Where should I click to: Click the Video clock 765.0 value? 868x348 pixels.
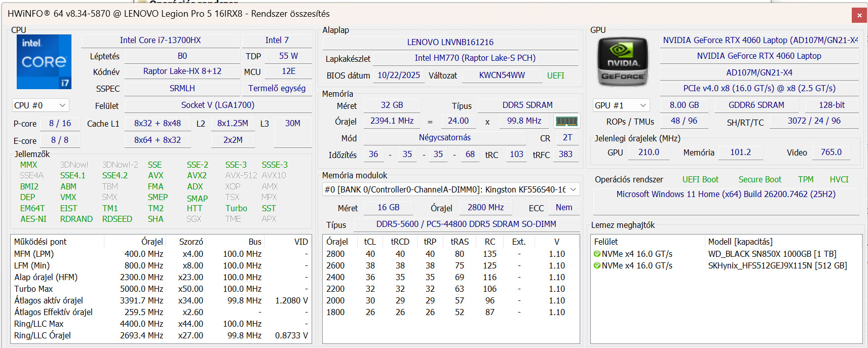(832, 152)
